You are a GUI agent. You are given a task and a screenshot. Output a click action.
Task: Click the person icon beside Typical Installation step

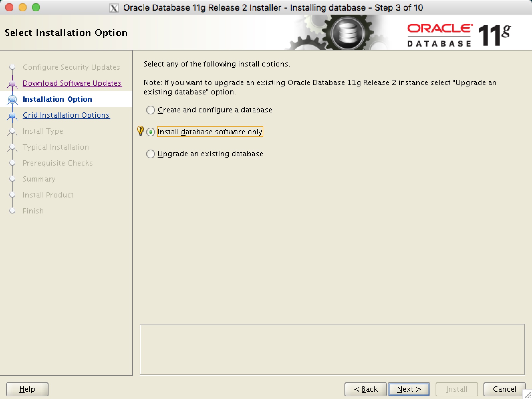[12, 147]
